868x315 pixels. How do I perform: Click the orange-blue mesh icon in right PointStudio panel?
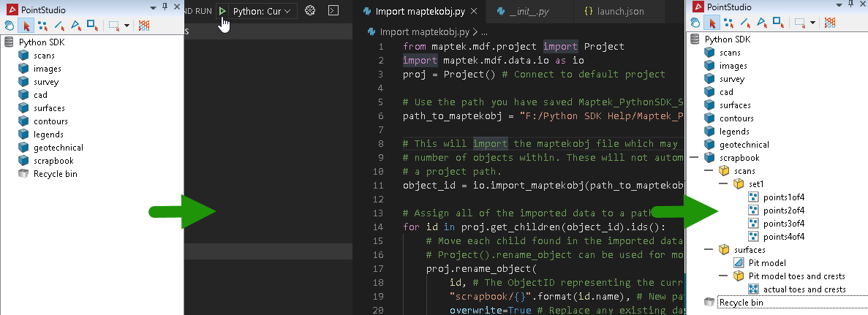point(830,22)
